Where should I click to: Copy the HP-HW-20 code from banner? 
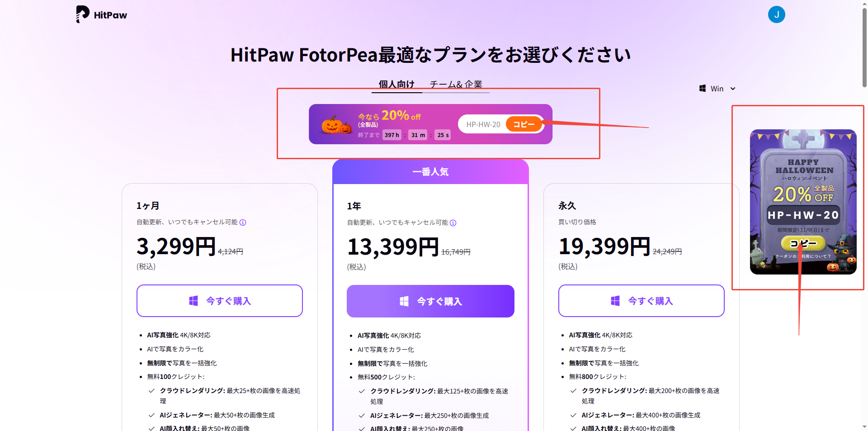(524, 124)
